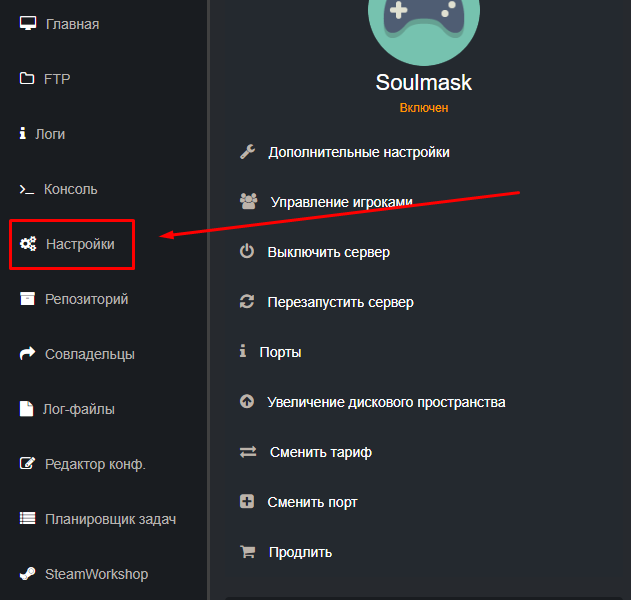The image size is (631, 600).
Task: Go to Редактор конф. section
Action: pos(95,464)
